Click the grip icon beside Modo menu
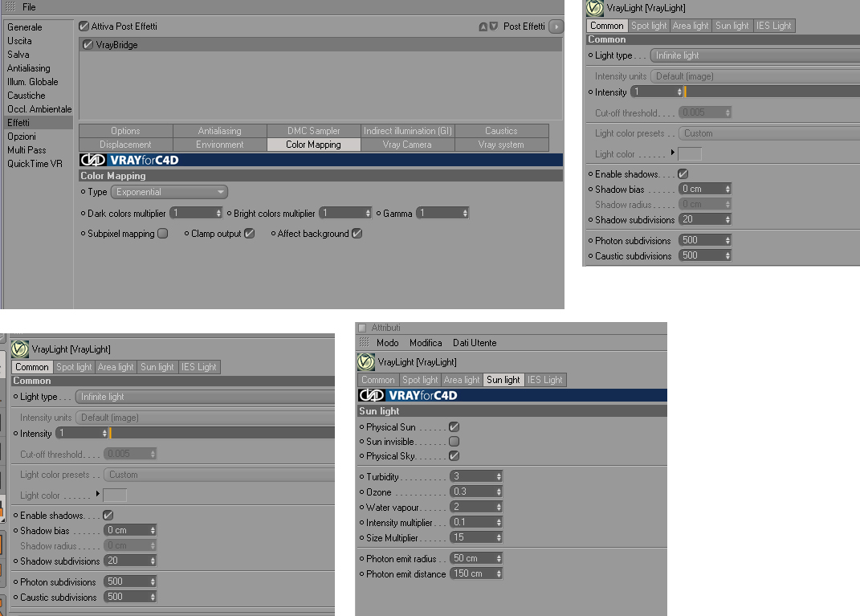 [365, 342]
